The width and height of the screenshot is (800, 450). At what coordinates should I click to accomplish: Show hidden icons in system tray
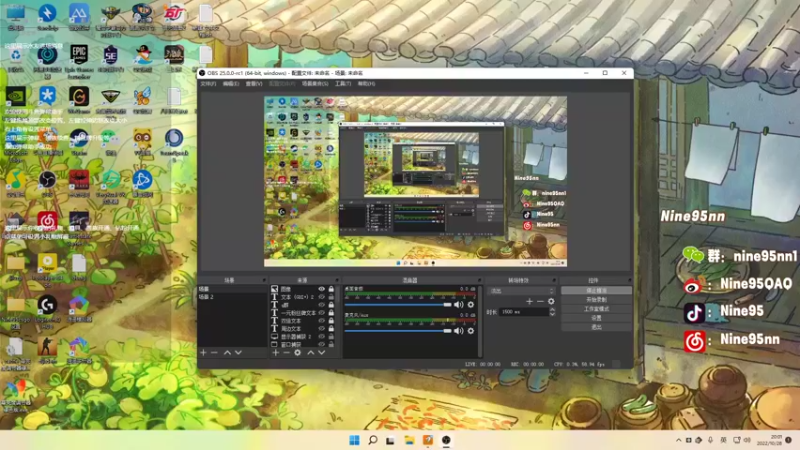(679, 440)
